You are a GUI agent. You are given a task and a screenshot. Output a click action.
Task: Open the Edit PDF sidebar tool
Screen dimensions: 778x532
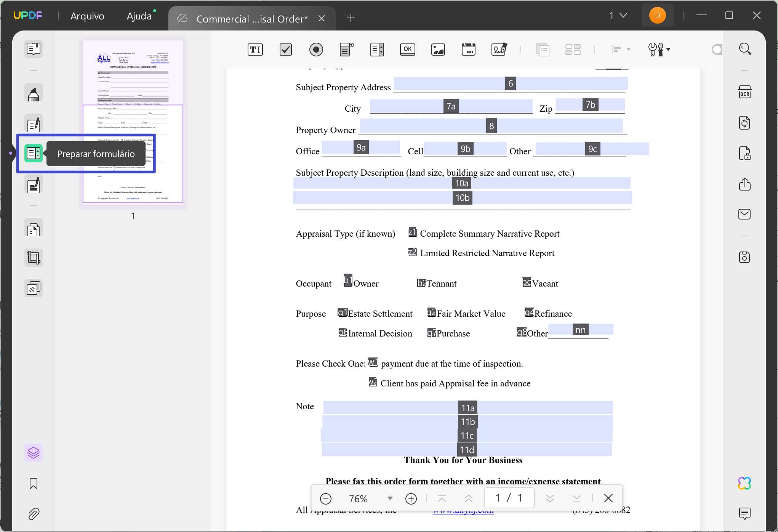[34, 123]
